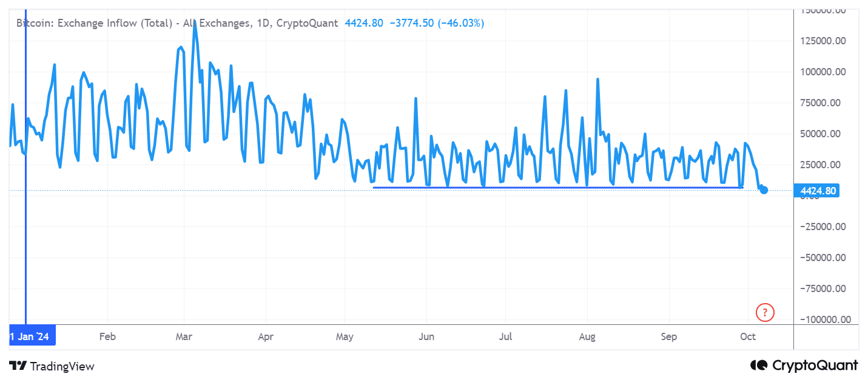868x382 pixels.
Task: Select the Mar label on the time axis
Action: pyautogui.click(x=184, y=336)
